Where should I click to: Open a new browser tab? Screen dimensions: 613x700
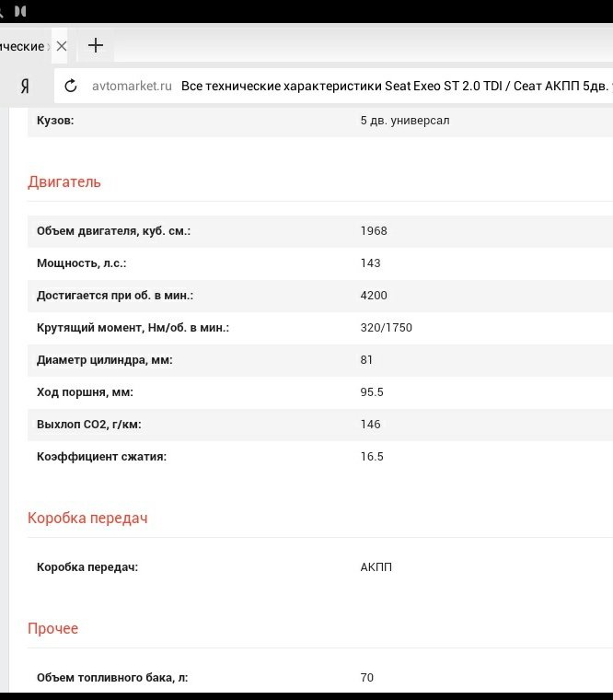coord(96,45)
